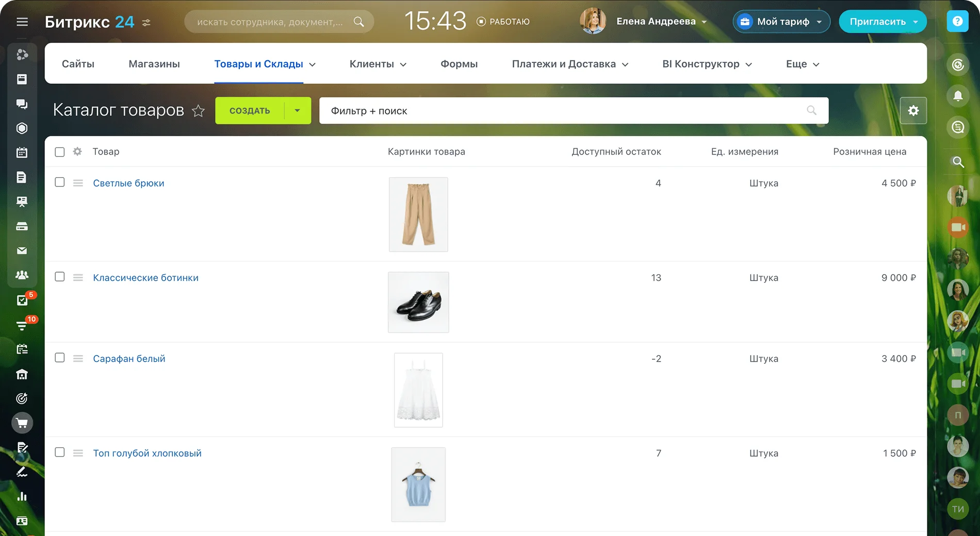
Task: Open catalog settings gear button
Action: click(x=913, y=110)
